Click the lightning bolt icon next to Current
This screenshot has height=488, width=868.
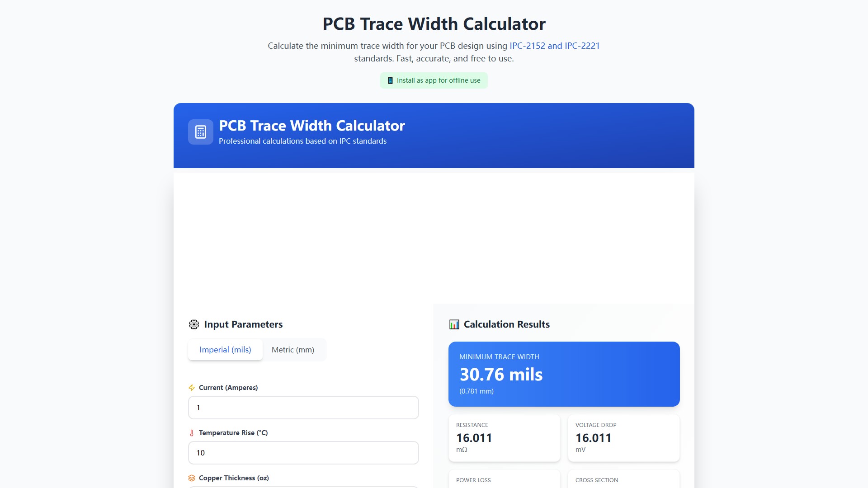(x=192, y=388)
